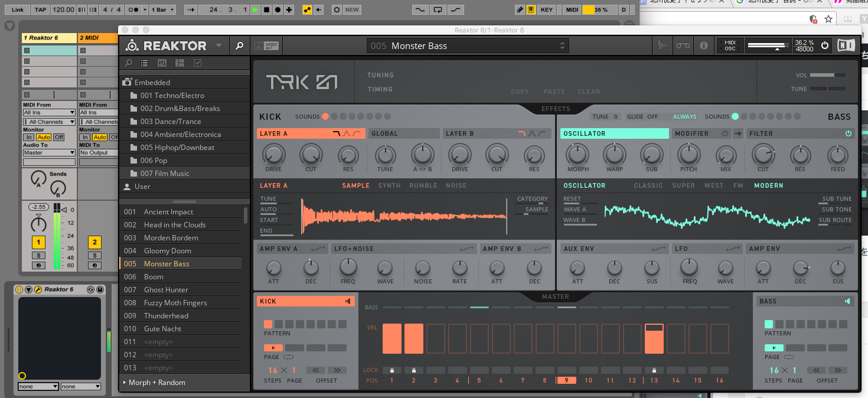Toggle velocity step 5 in sequencer
Screen dimensions: 868x398
click(479, 338)
